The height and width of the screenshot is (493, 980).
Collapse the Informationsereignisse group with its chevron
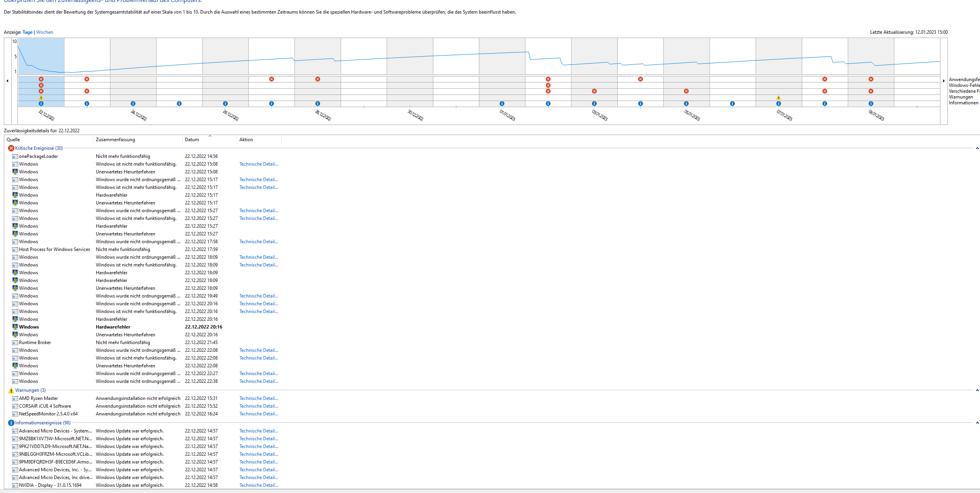977,423
